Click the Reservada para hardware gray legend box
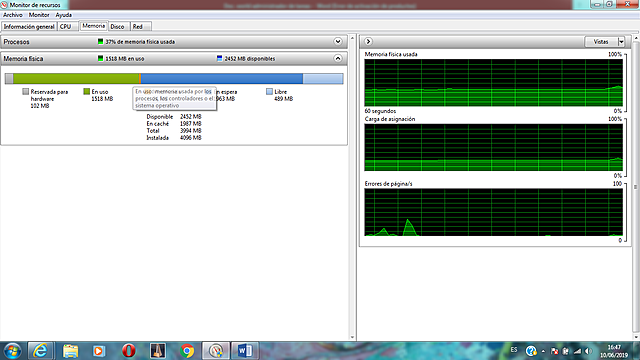The image size is (640, 360). (26, 91)
